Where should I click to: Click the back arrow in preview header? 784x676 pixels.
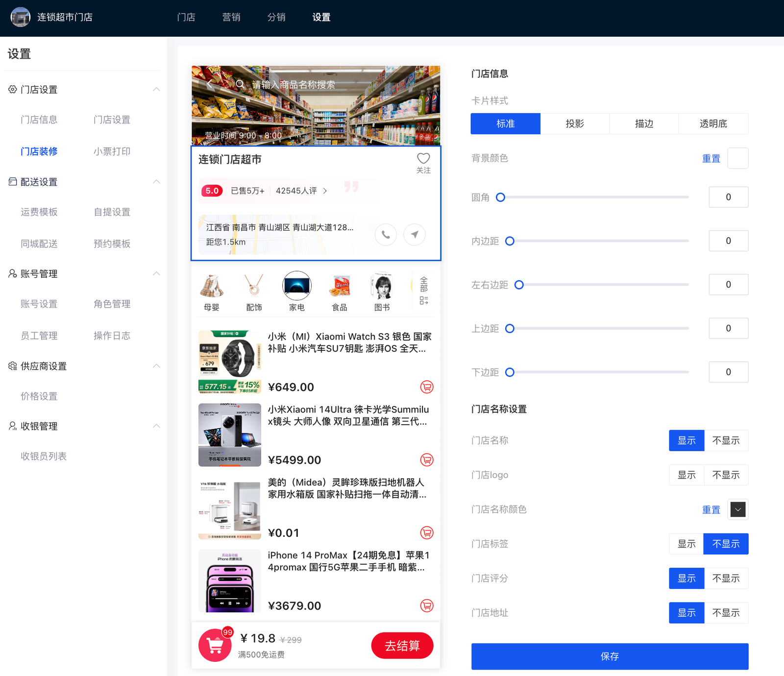(209, 85)
